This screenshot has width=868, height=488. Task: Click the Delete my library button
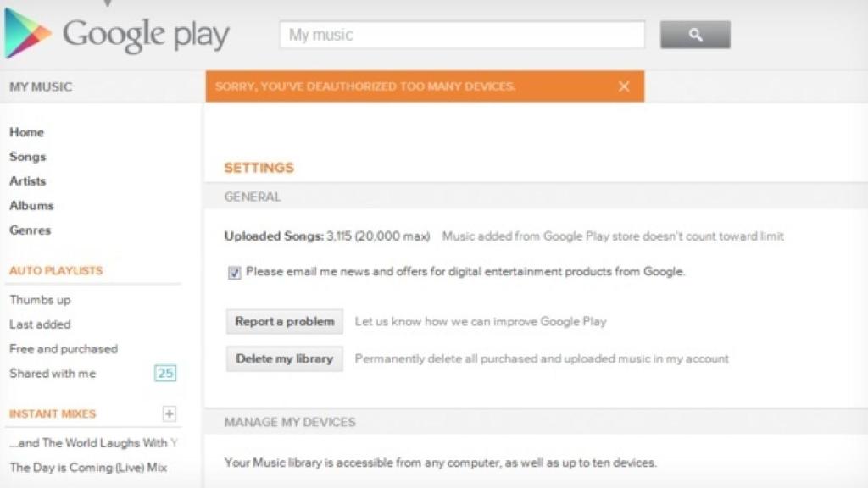click(283, 358)
